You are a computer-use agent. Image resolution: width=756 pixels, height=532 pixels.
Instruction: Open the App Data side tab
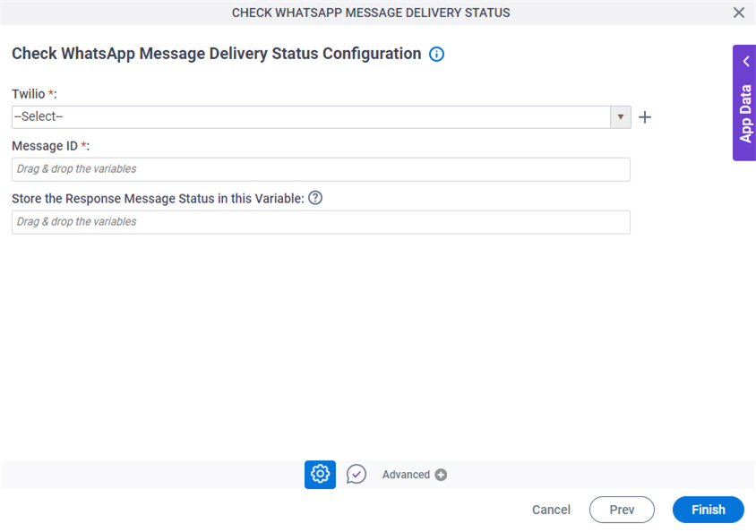[745, 114]
